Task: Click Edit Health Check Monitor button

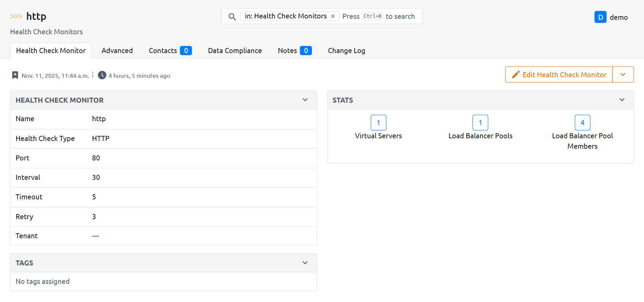Action: point(559,74)
